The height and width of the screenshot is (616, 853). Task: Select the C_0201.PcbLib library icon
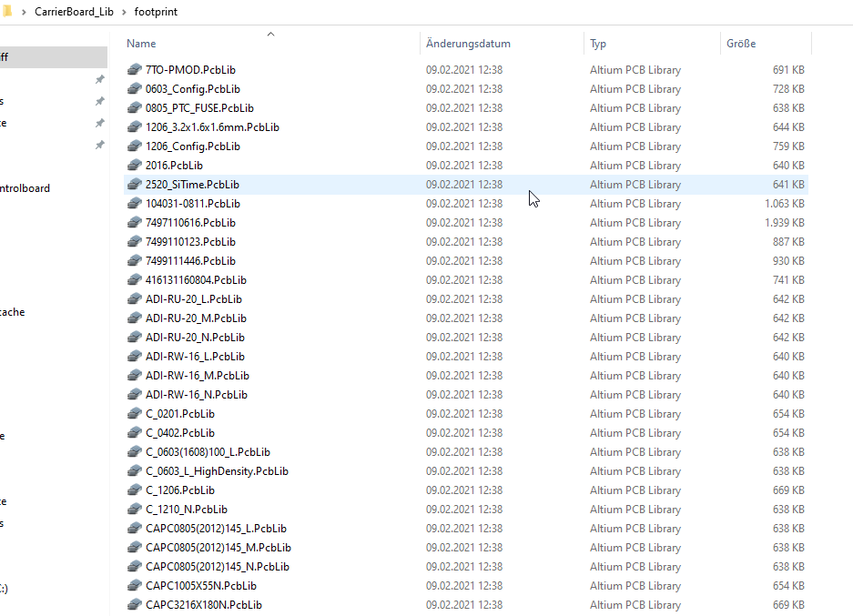[x=135, y=414]
